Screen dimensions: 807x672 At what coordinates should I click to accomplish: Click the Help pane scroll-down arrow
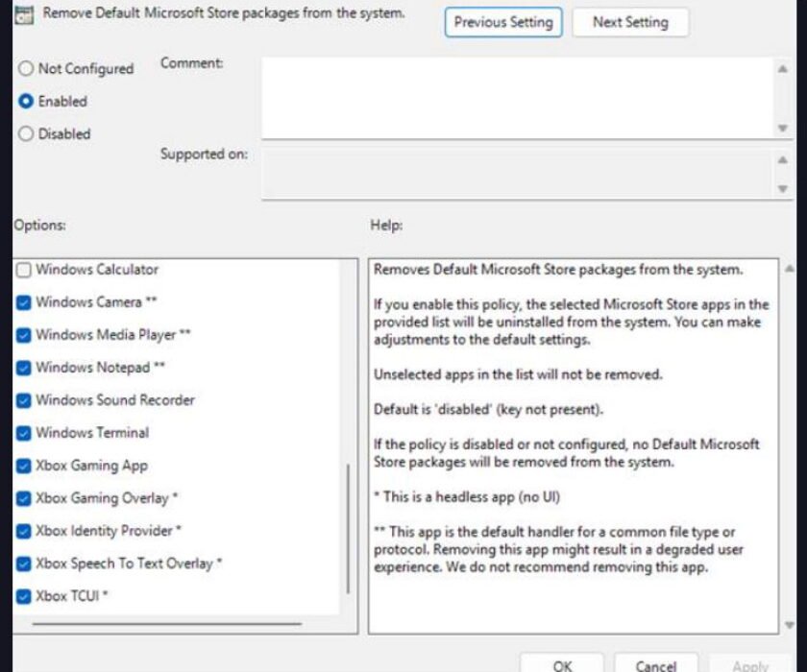789,625
